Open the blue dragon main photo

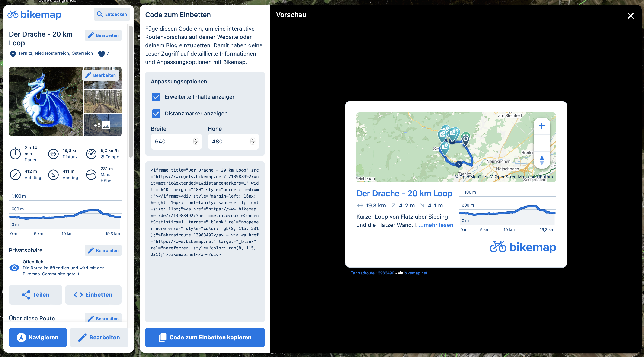coord(46,102)
